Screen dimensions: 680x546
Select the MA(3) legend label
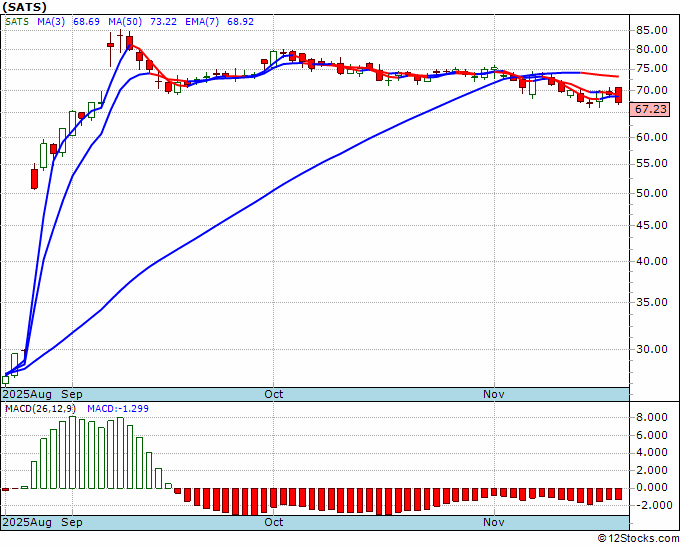click(x=51, y=22)
